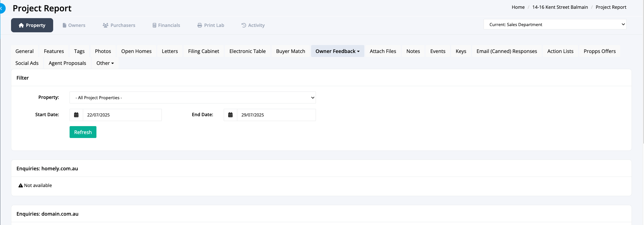Select the Features sub-tab

tap(54, 51)
